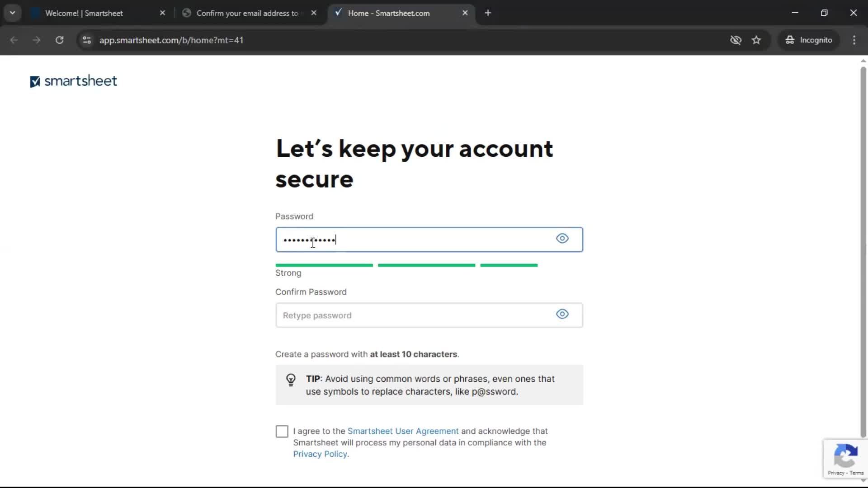The height and width of the screenshot is (488, 868).
Task: Click the reCAPTCHA badge
Action: tap(845, 458)
